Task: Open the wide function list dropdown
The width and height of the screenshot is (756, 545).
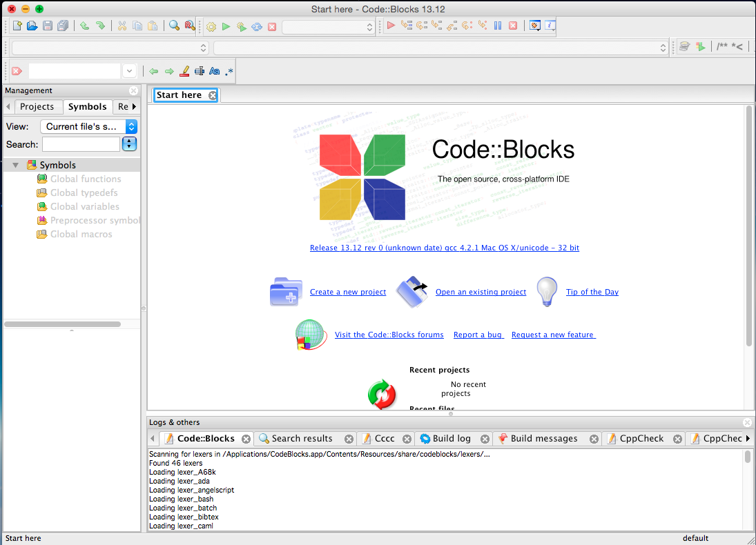Action: click(440, 48)
